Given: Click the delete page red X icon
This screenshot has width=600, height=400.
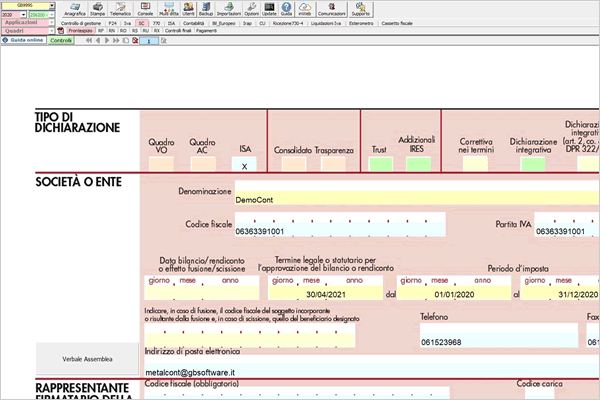Looking at the screenshot, I should click(x=135, y=40).
